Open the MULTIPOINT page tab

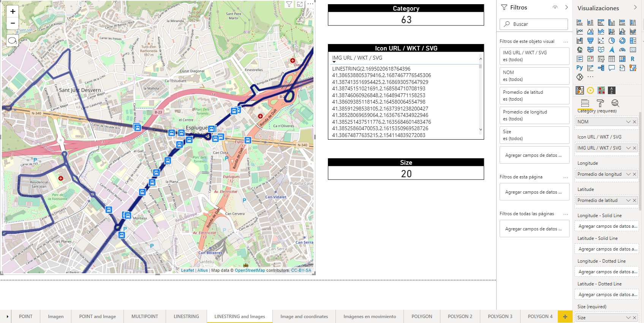point(144,317)
